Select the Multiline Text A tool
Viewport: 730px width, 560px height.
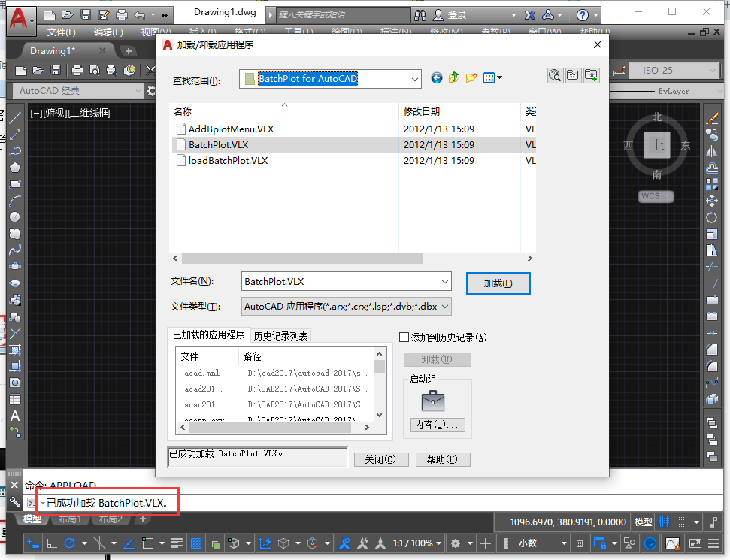point(15,416)
